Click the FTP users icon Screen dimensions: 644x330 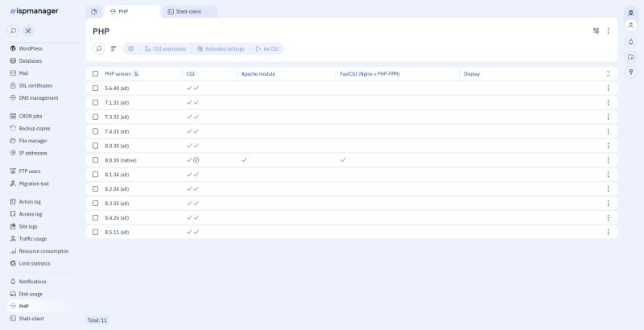point(13,171)
